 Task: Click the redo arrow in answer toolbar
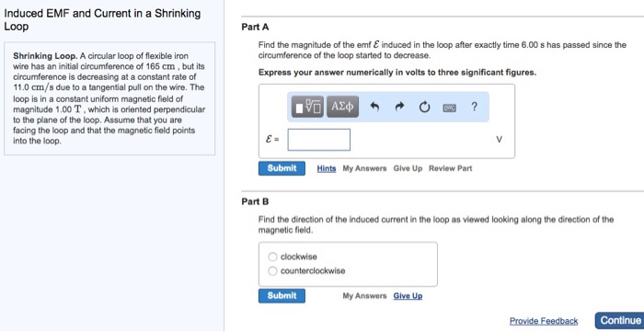[x=398, y=107]
